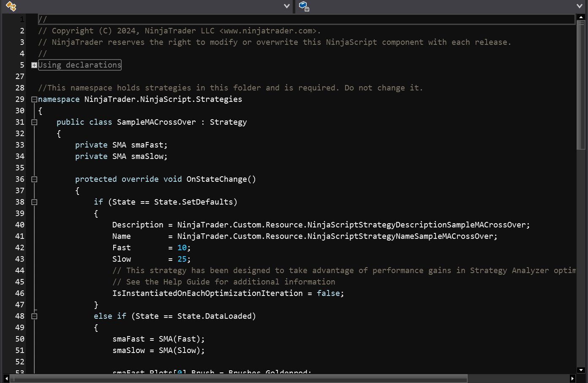Click line number 40 in the gutter
Image resolution: width=588 pixels, height=383 pixels.
point(20,225)
